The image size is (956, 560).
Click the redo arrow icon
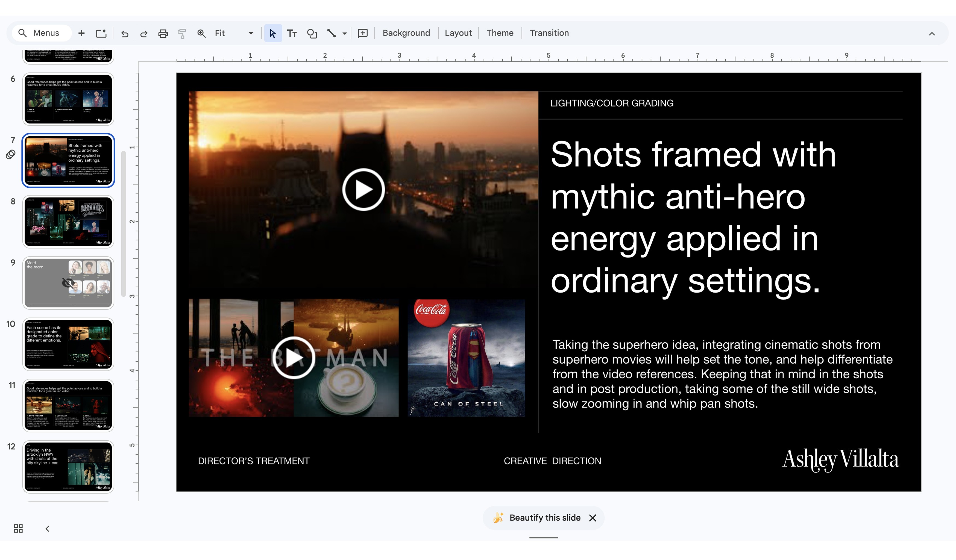pyautogui.click(x=143, y=33)
